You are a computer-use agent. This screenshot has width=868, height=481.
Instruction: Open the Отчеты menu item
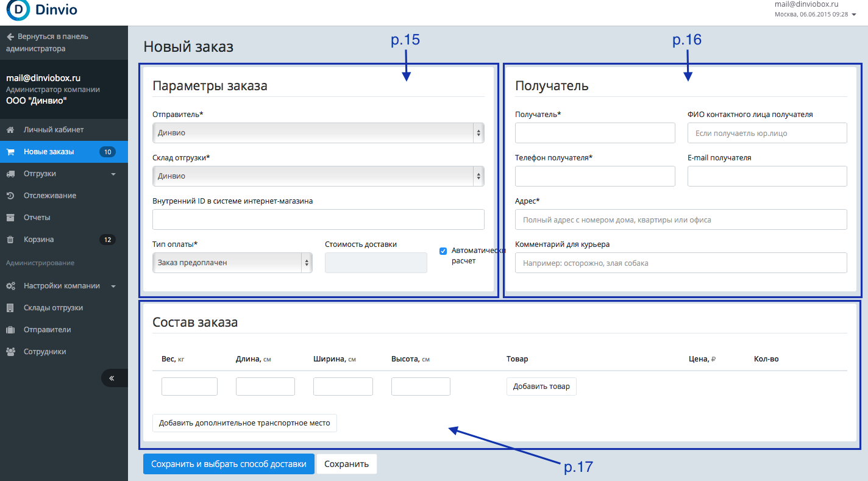click(64, 218)
